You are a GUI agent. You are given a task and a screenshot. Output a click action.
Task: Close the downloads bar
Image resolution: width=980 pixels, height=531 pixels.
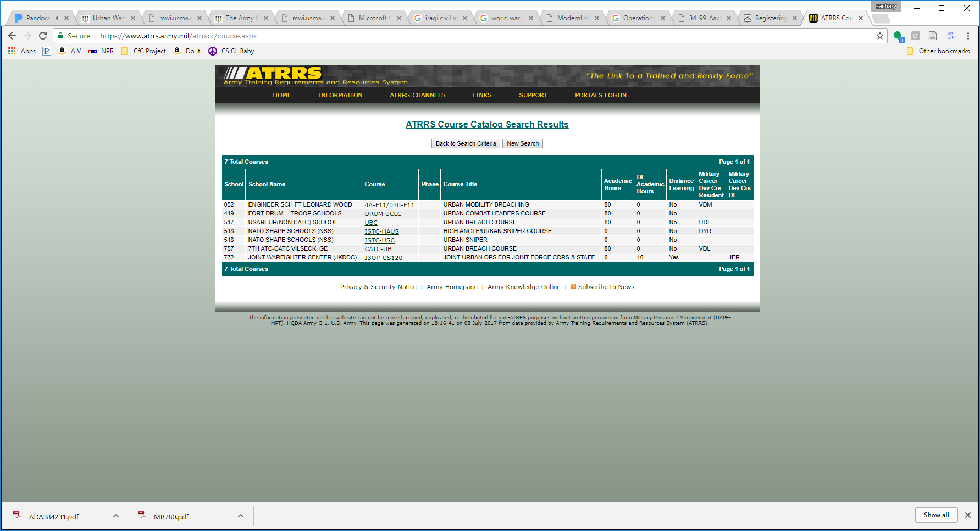point(968,515)
